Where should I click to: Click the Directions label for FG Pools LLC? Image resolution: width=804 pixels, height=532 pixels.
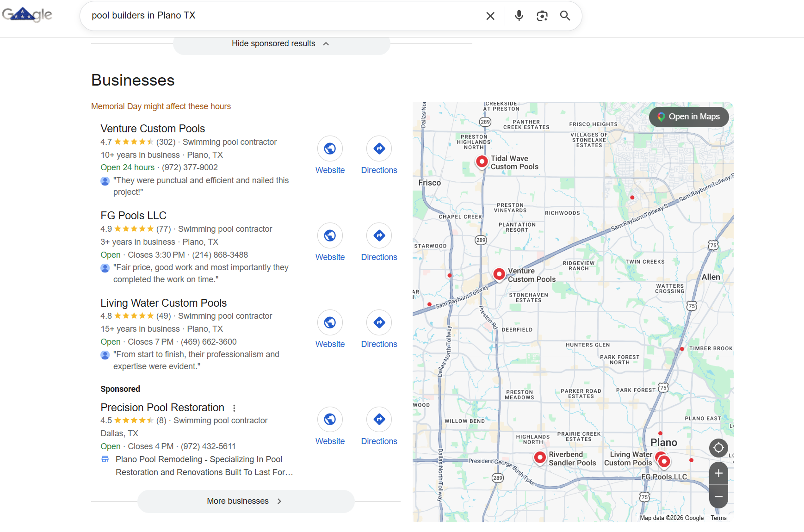click(x=379, y=257)
